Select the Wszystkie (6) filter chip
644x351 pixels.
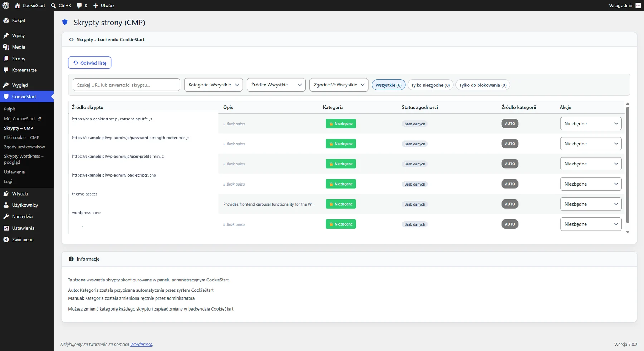[x=389, y=85]
